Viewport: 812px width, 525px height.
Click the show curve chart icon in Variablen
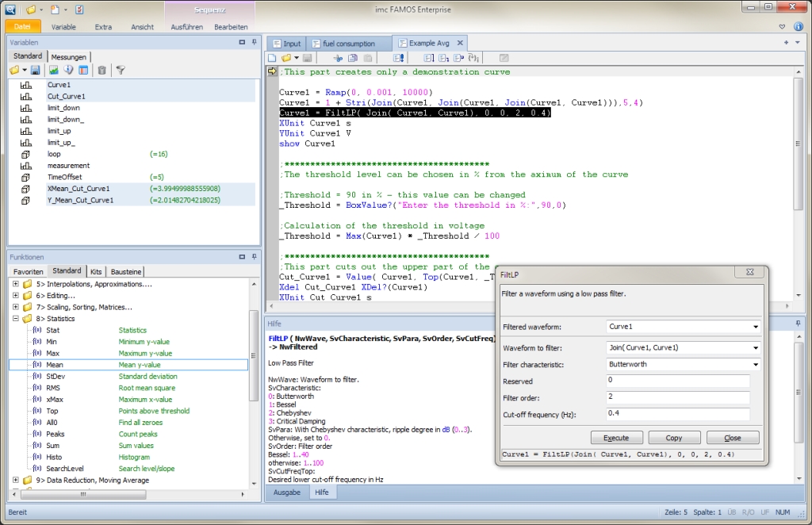[54, 71]
